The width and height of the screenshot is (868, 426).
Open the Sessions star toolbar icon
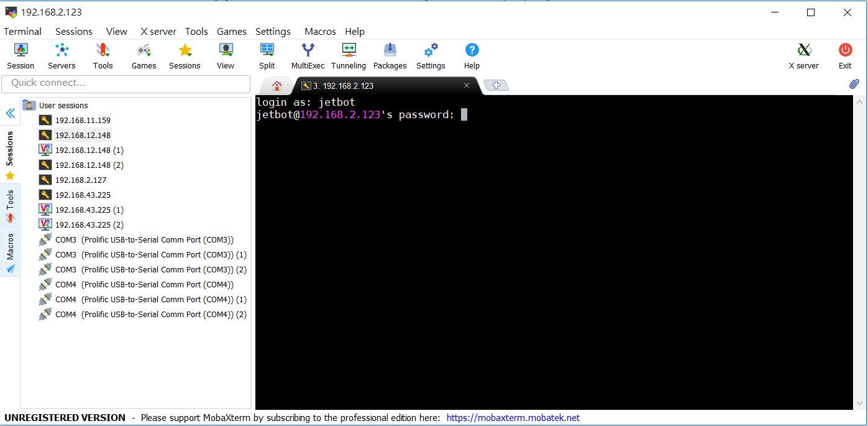click(185, 56)
